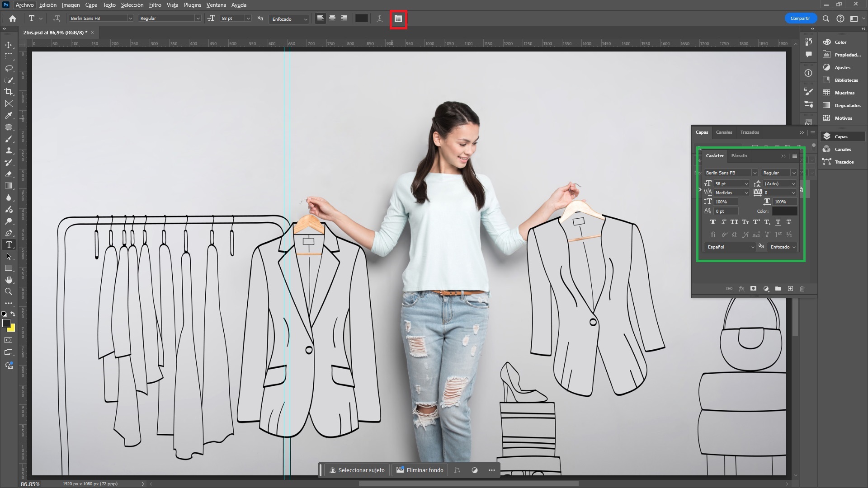Image resolution: width=868 pixels, height=488 pixels.
Task: Open Berlin Sans FB dropdown in Carácter panel
Action: (x=755, y=173)
